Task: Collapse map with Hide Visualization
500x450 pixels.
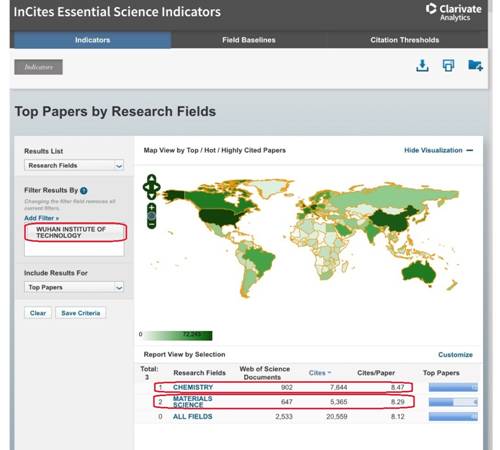Action: pyautogui.click(x=438, y=150)
